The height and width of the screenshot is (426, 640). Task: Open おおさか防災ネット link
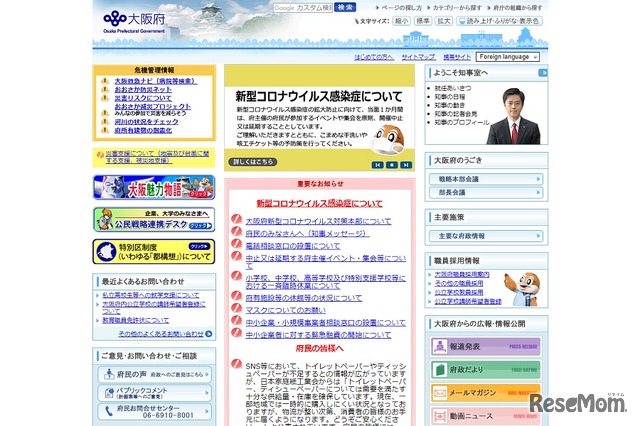point(143,89)
